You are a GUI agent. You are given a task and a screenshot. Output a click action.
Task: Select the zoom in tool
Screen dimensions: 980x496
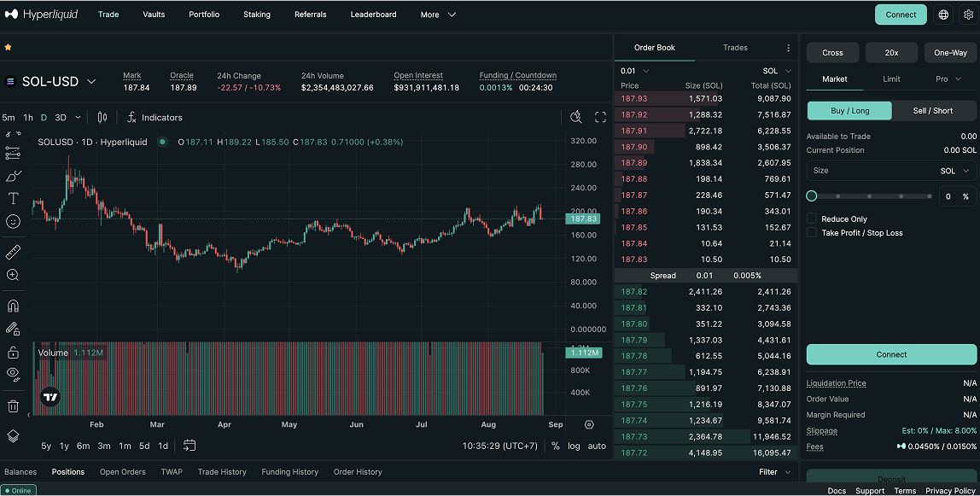tap(13, 275)
